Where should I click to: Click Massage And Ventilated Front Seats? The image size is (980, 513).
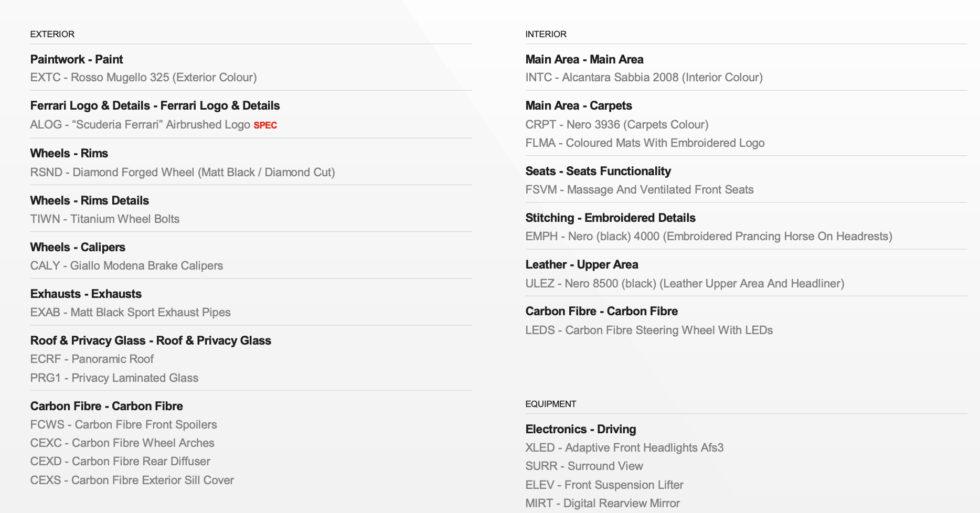coord(640,190)
